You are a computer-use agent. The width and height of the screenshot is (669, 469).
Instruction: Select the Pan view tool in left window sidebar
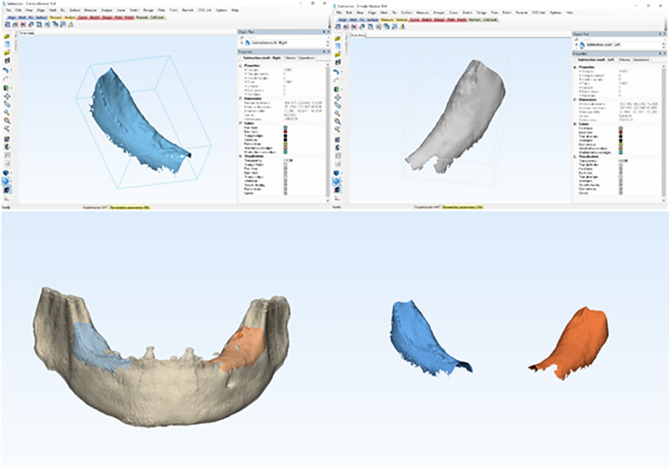[x=7, y=96]
